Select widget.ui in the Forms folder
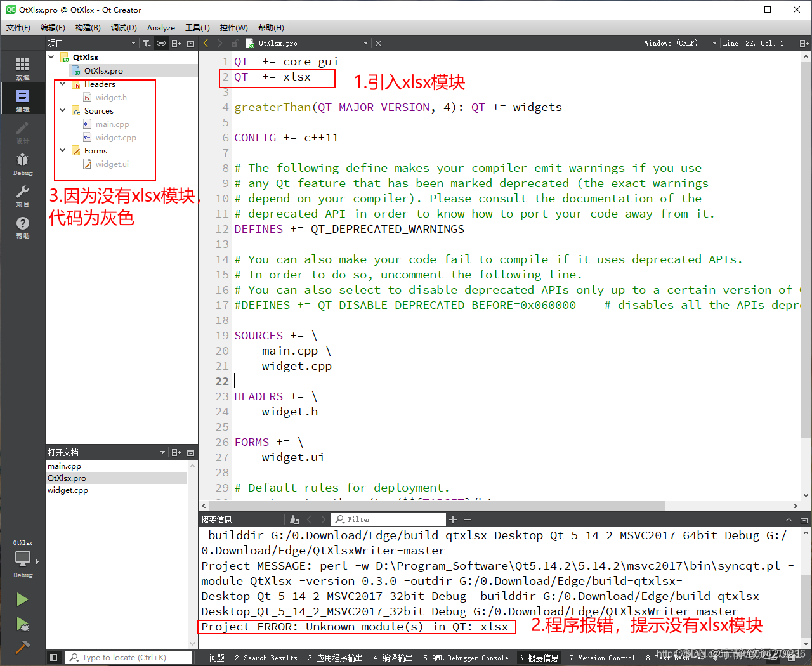Screen dimensions: 812x666 point(112,164)
